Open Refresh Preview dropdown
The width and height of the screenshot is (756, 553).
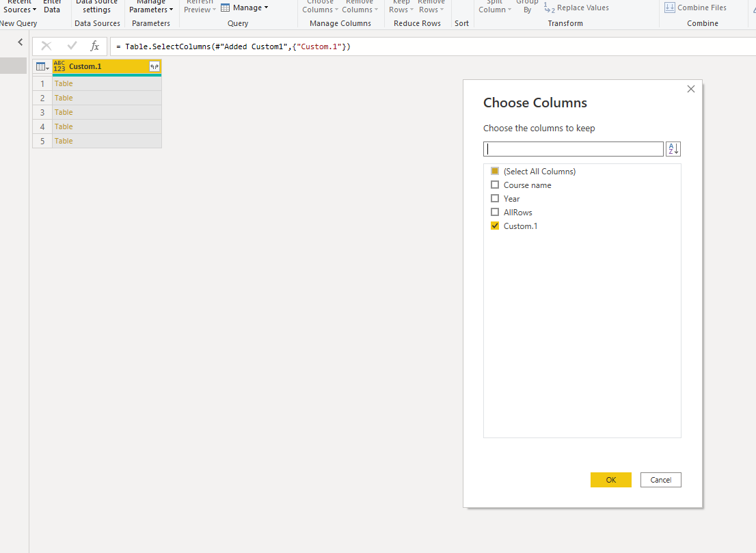[200, 6]
